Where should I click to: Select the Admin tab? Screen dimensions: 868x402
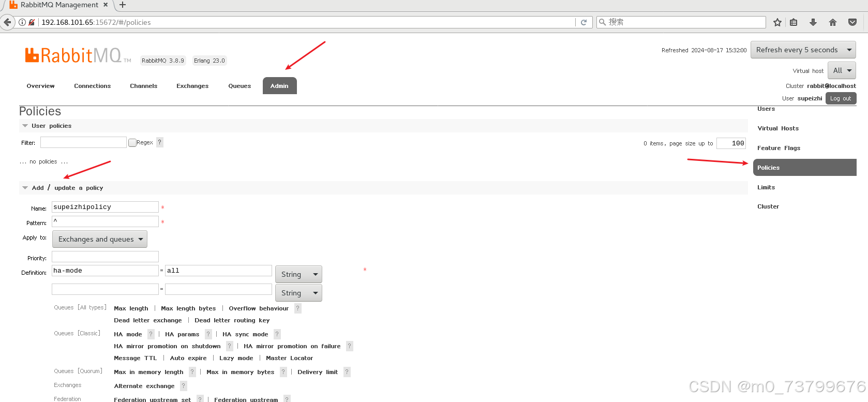point(279,86)
